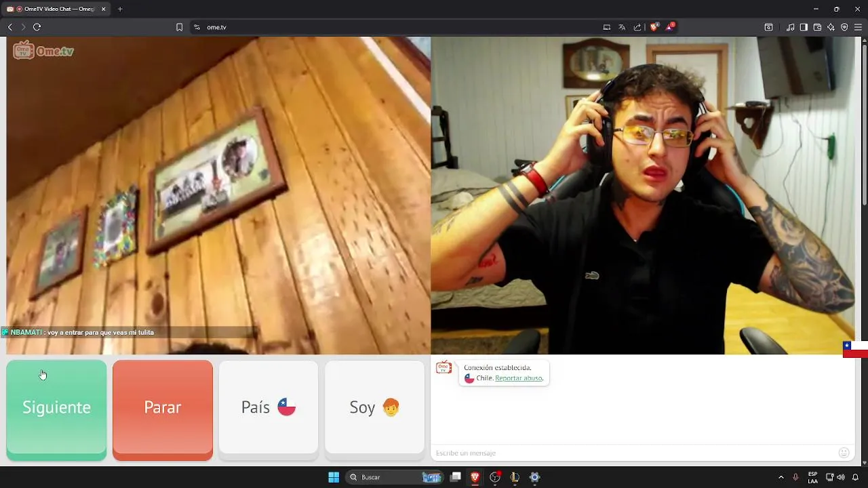Image resolution: width=868 pixels, height=488 pixels.
Task: Click the share page icon
Action: click(x=637, y=27)
